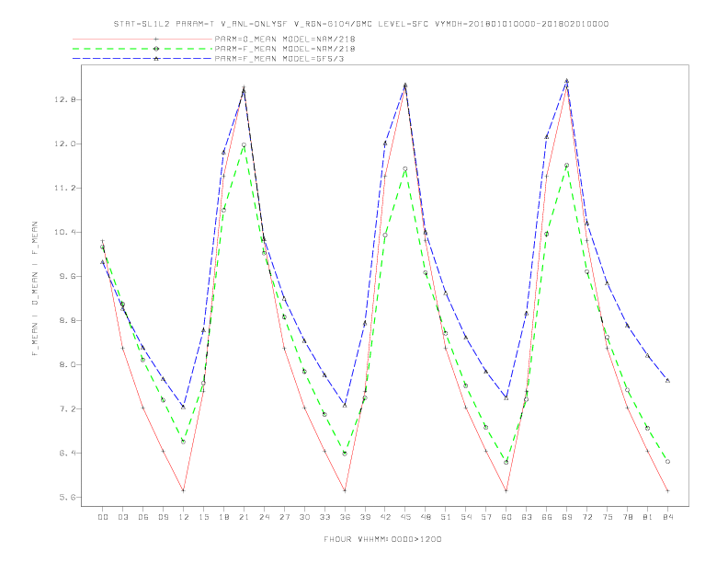This screenshot has height=563, width=728.
Task: Click the blue triangle data point at hour 84
Action: [667, 381]
